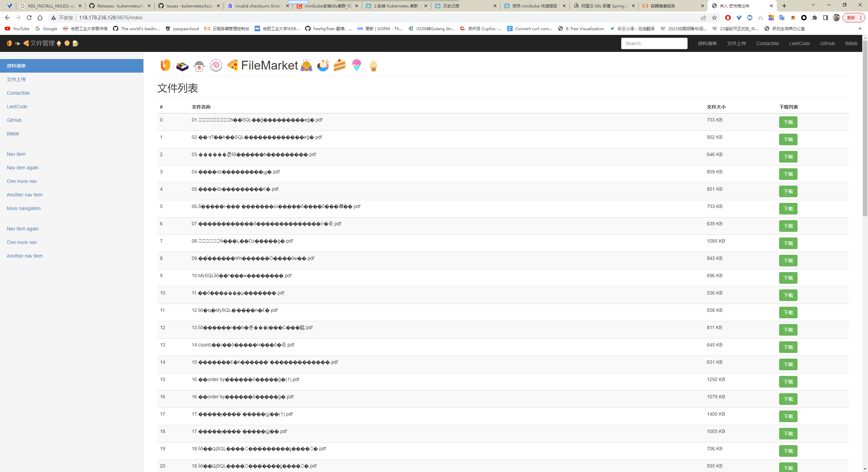
Task: Open a new tab with the plus icon
Action: pos(784,6)
